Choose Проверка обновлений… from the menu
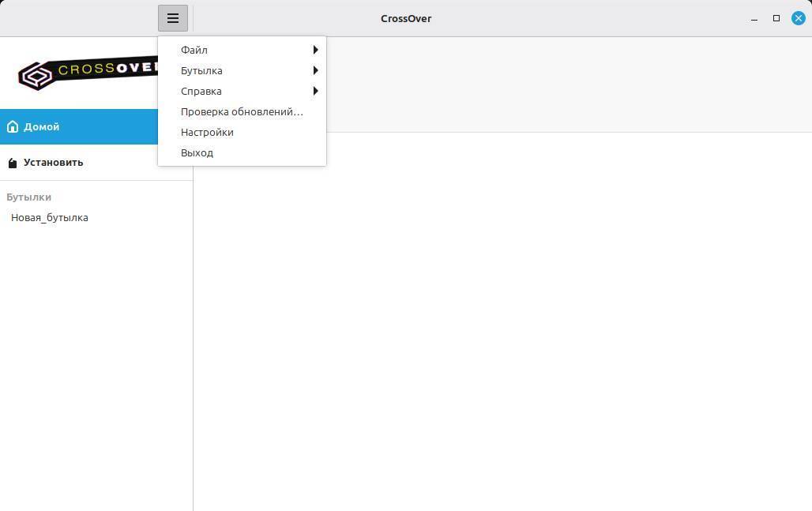812x511 pixels. click(x=242, y=111)
